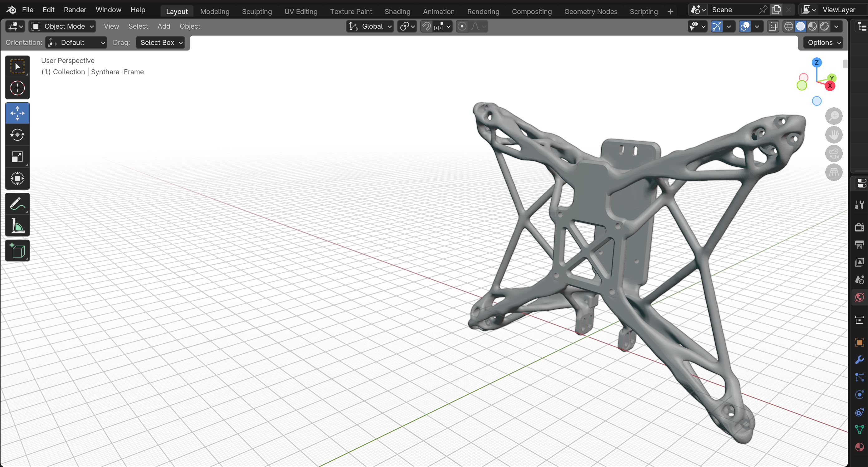
Task: Enable snapping with the magnet icon
Action: tap(427, 26)
